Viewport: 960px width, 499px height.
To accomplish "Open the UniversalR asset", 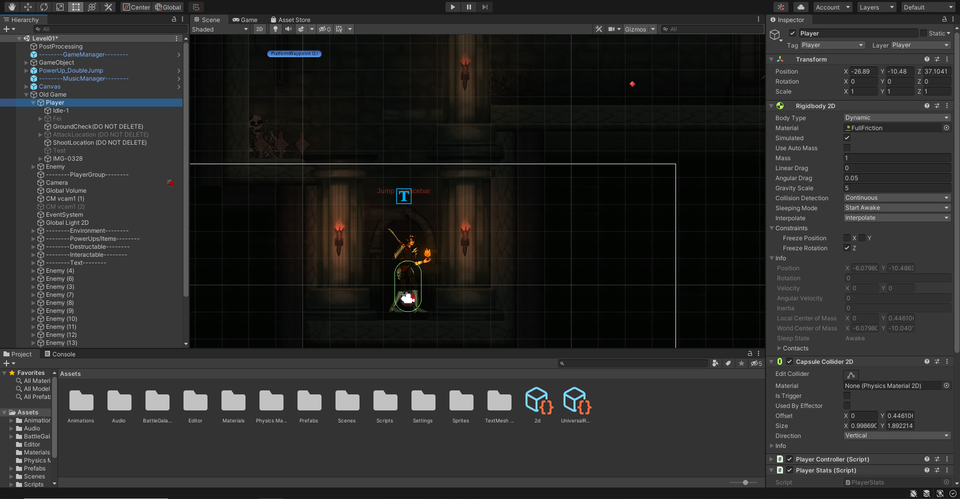I will [x=576, y=405].
